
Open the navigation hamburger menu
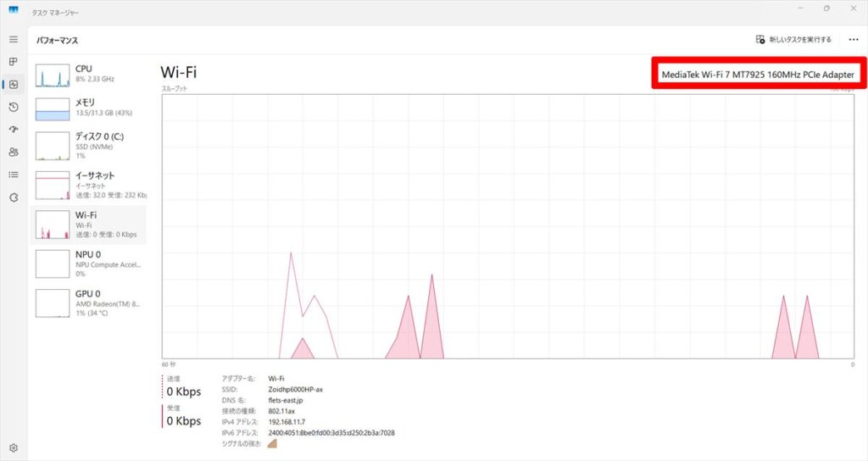tap(13, 40)
